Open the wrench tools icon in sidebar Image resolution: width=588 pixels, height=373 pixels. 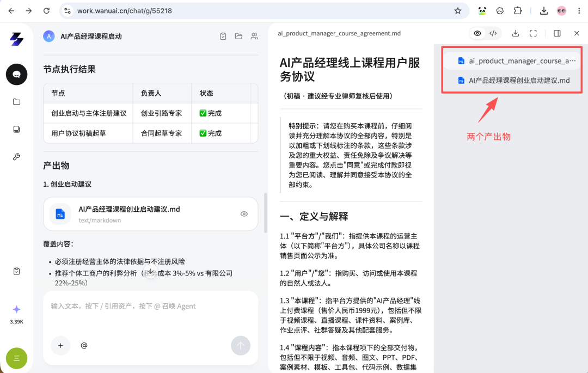tap(16, 157)
